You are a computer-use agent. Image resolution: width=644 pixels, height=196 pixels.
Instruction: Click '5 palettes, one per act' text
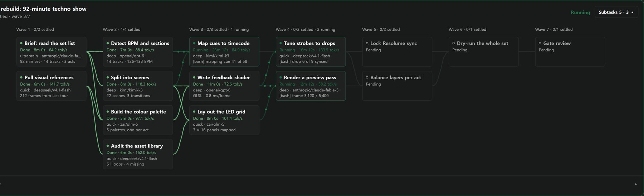click(x=127, y=130)
